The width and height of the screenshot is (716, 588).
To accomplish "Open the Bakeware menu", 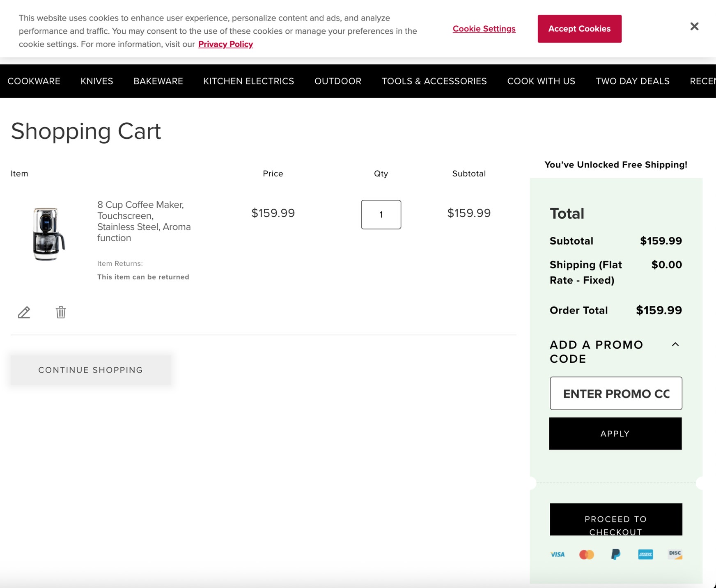I will [158, 81].
